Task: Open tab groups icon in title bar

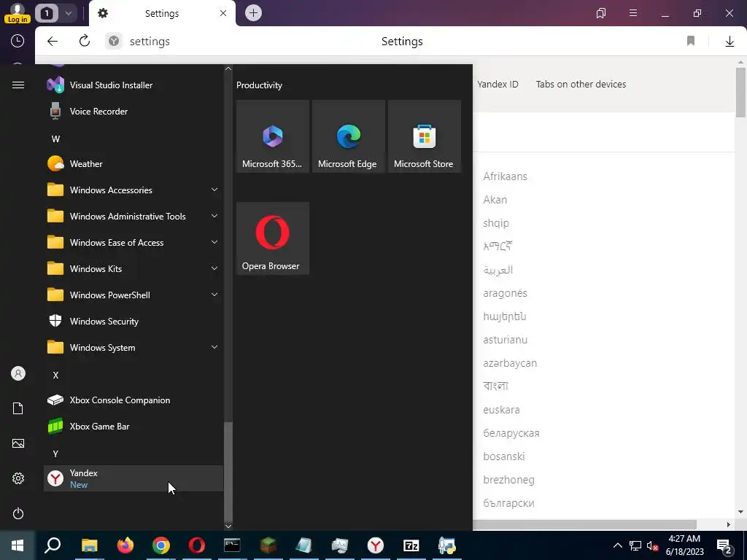Action: point(601,13)
